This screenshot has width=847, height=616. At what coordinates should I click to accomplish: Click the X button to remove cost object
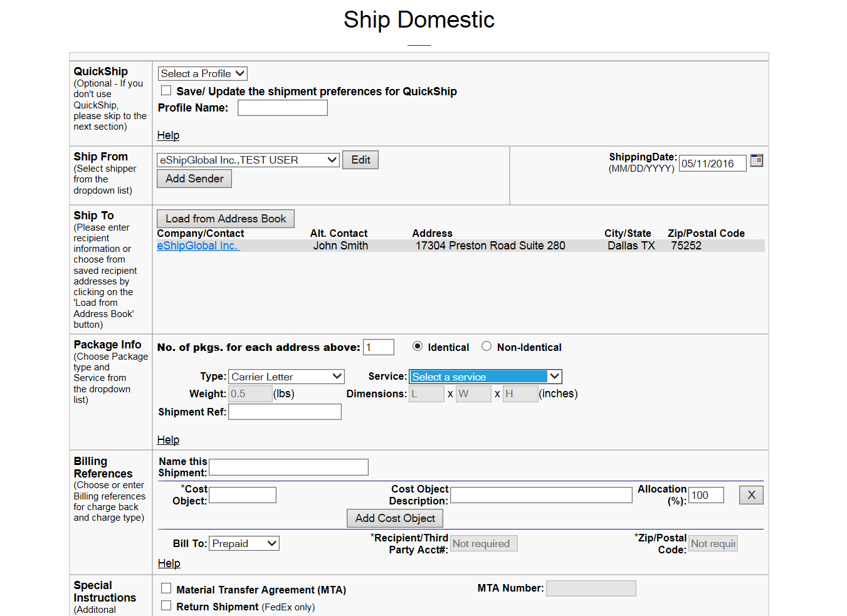(x=750, y=495)
